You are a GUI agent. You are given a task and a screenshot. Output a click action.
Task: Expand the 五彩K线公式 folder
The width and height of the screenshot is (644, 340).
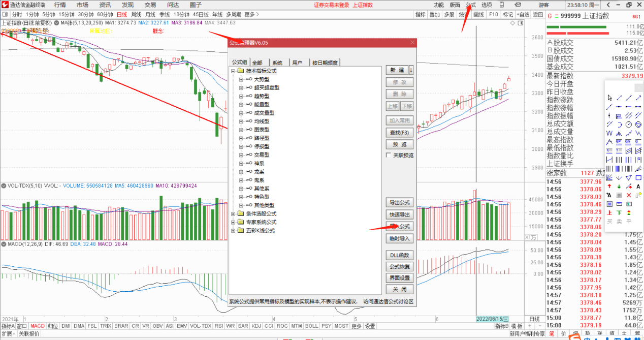[233, 230]
